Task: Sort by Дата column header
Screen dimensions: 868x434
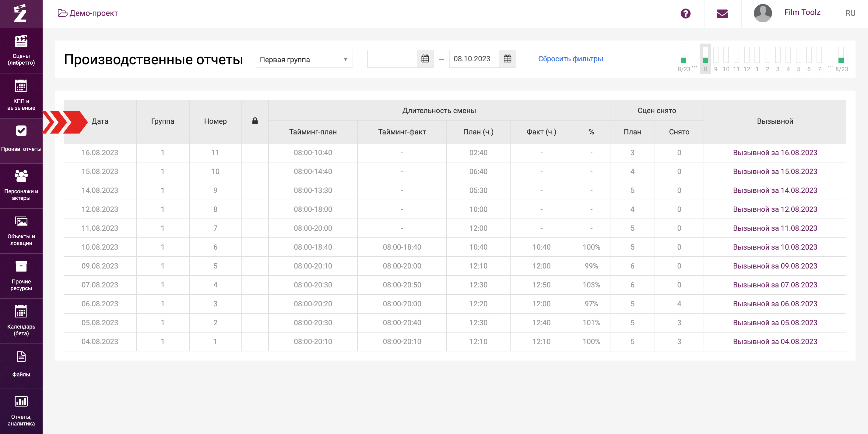Action: pos(100,121)
